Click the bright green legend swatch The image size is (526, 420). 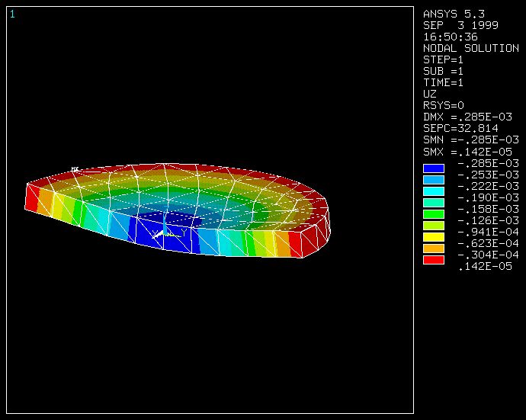pos(434,214)
